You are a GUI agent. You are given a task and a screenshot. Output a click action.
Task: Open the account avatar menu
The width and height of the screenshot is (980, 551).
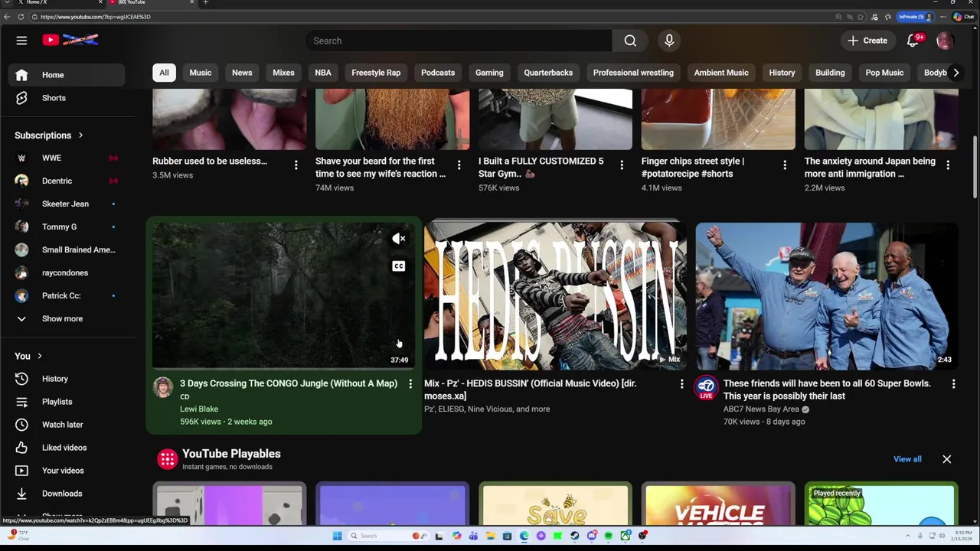coord(945,41)
